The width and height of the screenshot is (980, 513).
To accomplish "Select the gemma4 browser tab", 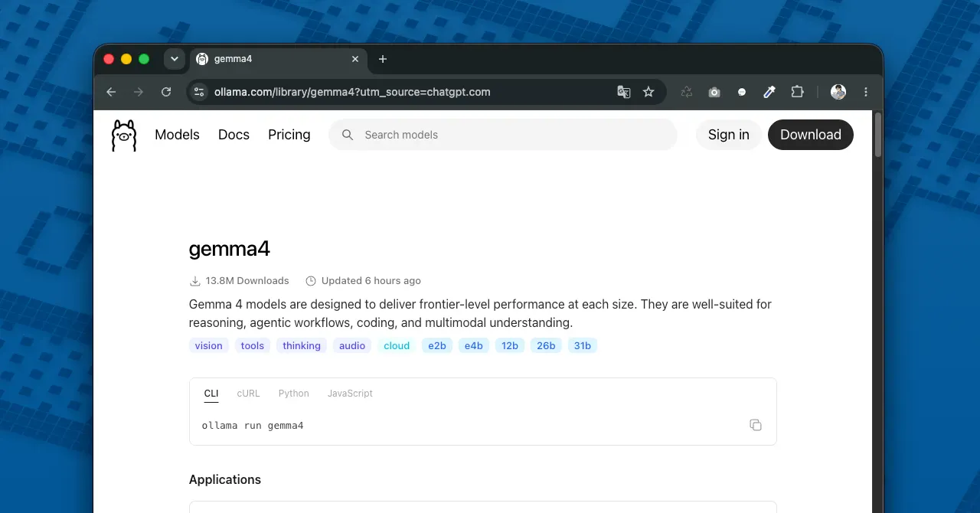I will pyautogui.click(x=279, y=59).
